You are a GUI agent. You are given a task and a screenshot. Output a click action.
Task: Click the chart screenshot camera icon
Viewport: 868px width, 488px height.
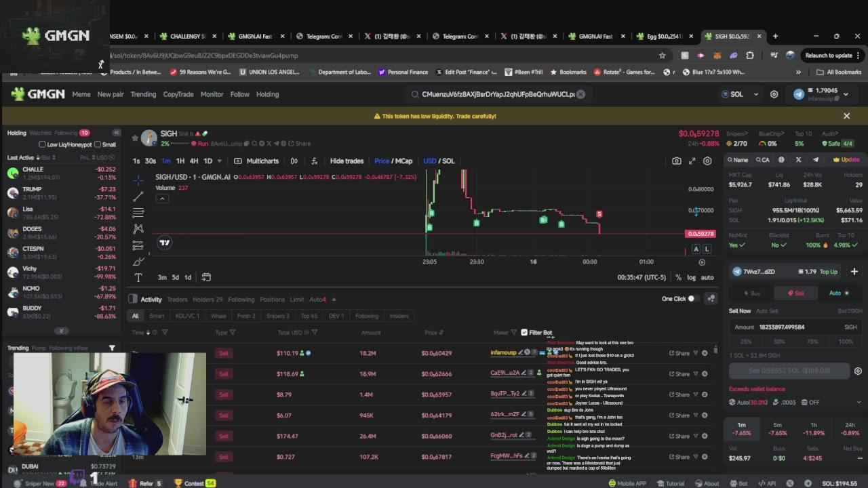[676, 161]
